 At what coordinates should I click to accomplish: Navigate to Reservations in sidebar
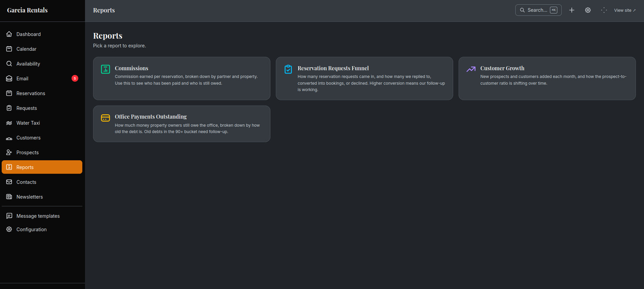42,93
